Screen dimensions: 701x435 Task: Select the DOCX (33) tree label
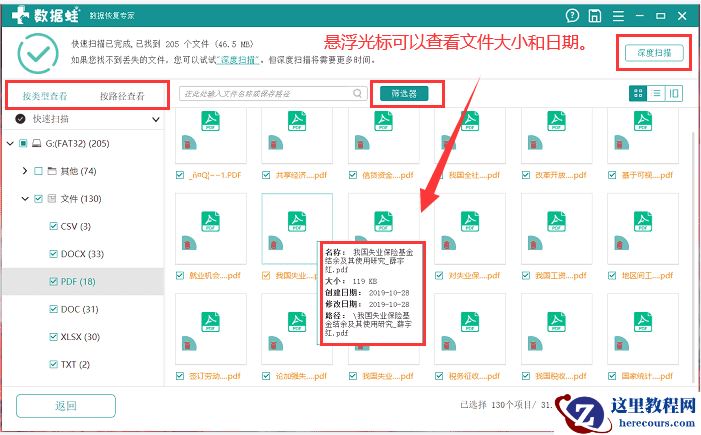point(82,254)
